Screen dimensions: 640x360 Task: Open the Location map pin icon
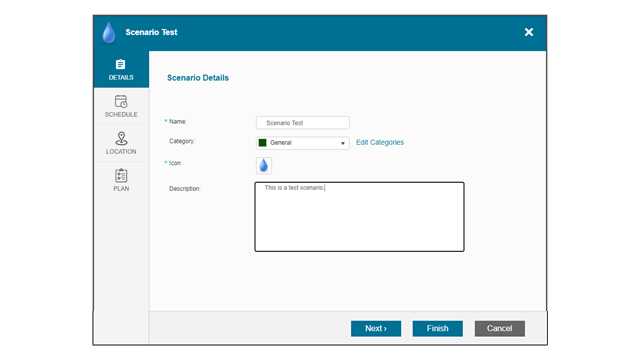121,138
